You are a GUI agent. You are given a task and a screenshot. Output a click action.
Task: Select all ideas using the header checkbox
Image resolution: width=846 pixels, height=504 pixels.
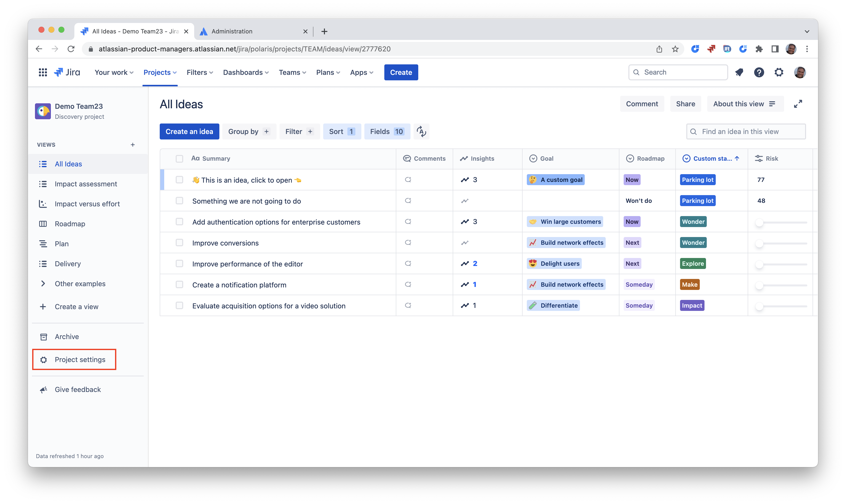coord(179,158)
